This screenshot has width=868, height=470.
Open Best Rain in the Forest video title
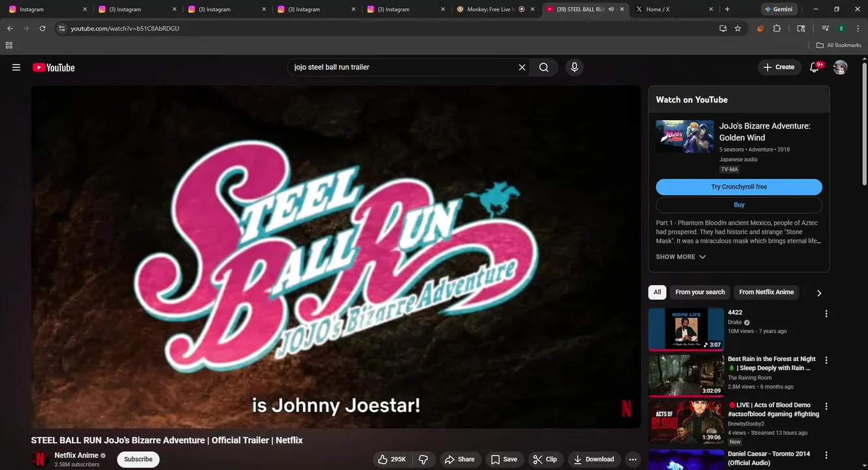pos(771,364)
